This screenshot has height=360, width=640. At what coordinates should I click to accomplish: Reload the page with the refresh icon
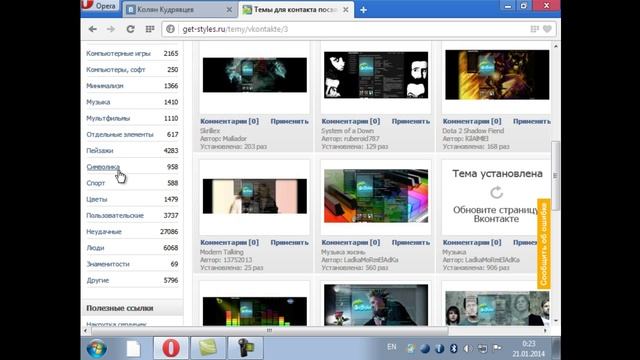coord(130,29)
